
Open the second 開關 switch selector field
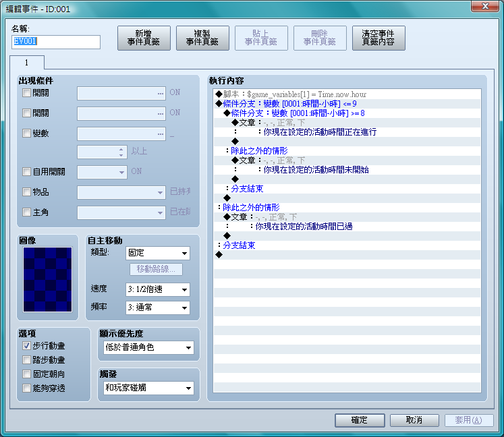(121, 114)
